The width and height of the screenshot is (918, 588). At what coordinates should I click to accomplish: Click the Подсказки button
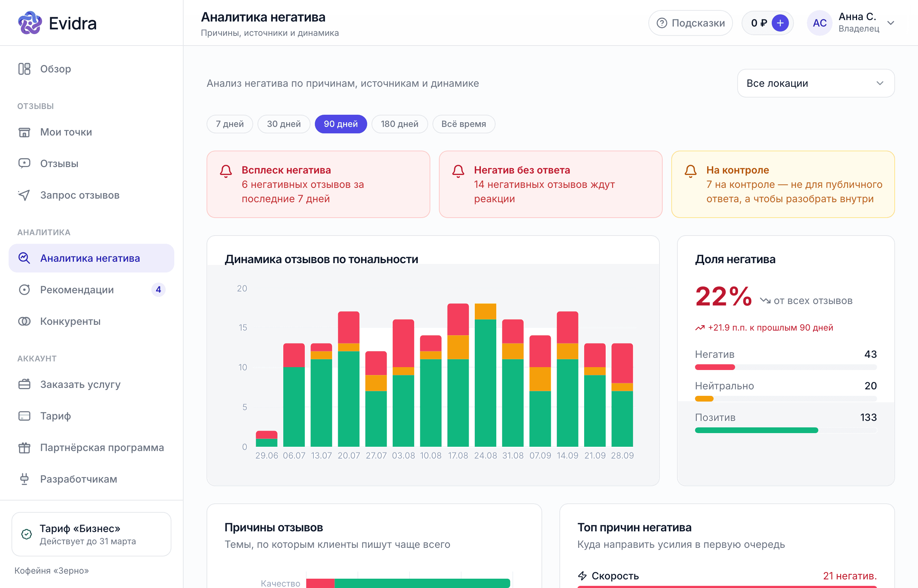pos(690,23)
